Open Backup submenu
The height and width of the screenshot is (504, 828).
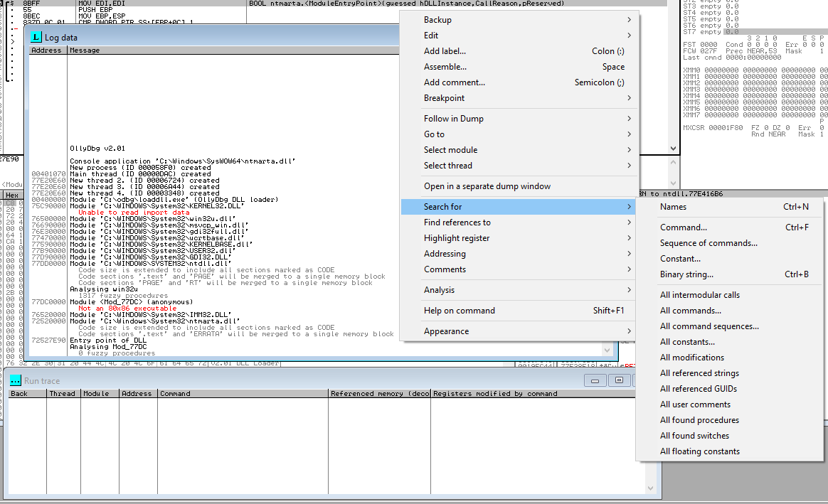[519, 19]
